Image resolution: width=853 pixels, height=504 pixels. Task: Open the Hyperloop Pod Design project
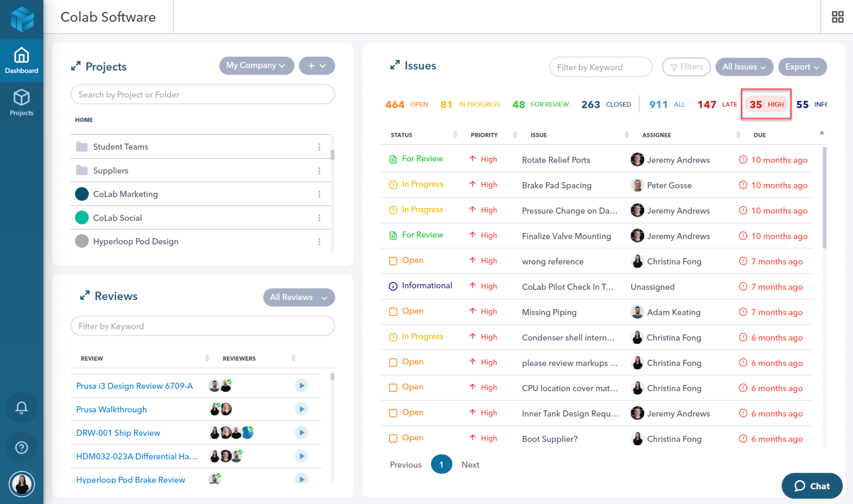tap(136, 241)
